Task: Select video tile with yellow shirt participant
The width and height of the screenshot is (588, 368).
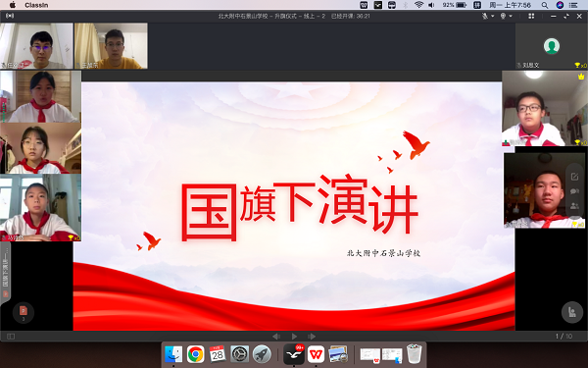Action: pos(111,46)
